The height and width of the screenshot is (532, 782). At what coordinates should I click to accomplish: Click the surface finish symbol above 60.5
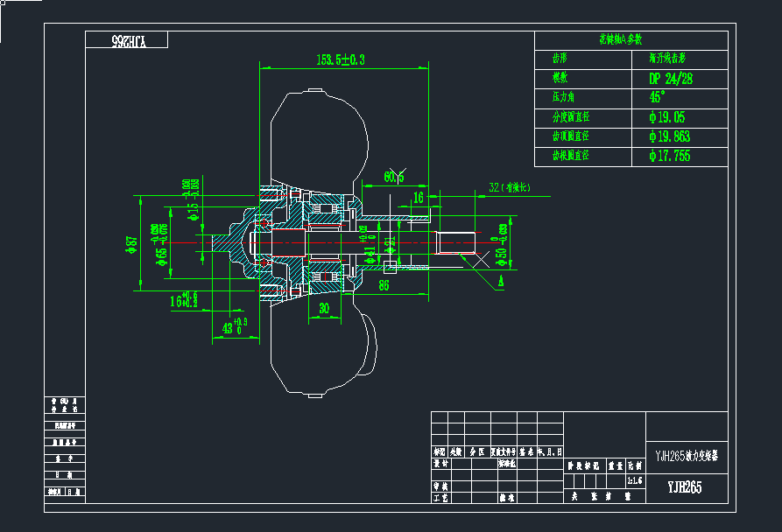[401, 168]
